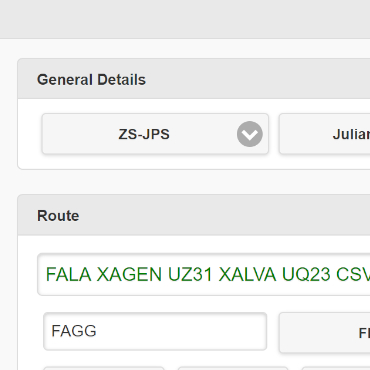
Task: Click the third partial field below FAGG
Action: [336, 368]
